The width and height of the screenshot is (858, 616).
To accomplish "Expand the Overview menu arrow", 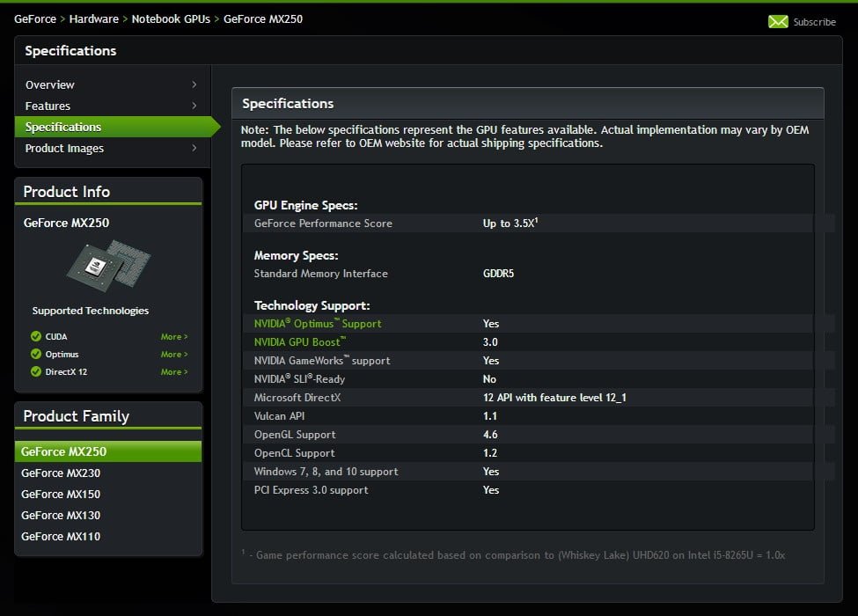I will (x=194, y=84).
